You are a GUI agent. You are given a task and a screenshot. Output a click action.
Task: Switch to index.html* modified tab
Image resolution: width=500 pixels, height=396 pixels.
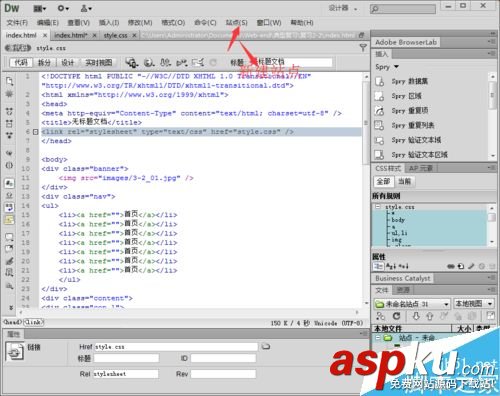click(x=71, y=35)
